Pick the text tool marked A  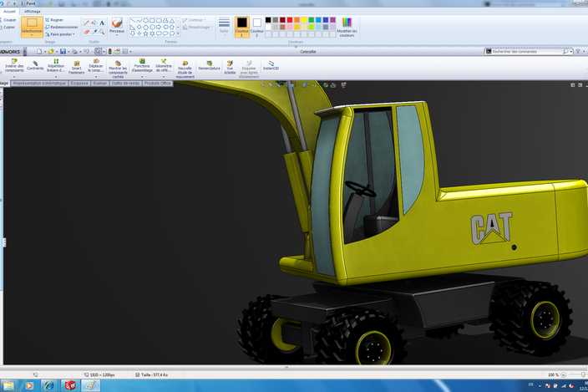pyautogui.click(x=102, y=23)
